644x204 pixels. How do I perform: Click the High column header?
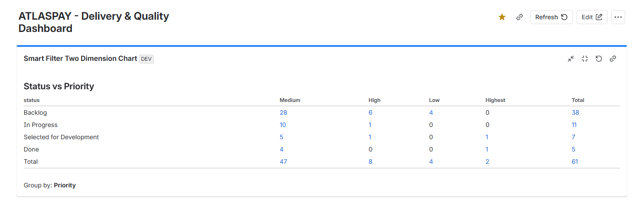click(x=375, y=100)
